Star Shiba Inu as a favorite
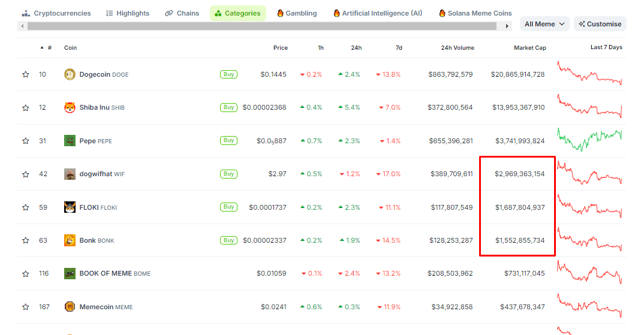This screenshot has width=644, height=335. [25, 107]
